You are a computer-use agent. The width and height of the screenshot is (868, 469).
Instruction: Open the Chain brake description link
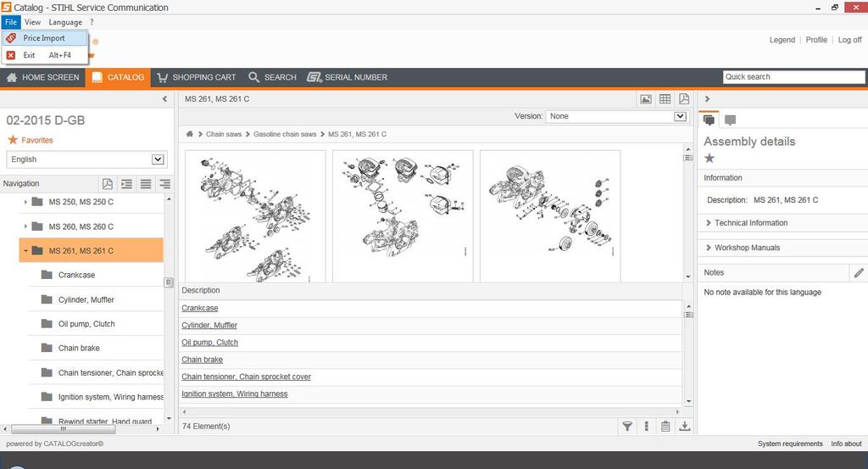coord(202,360)
